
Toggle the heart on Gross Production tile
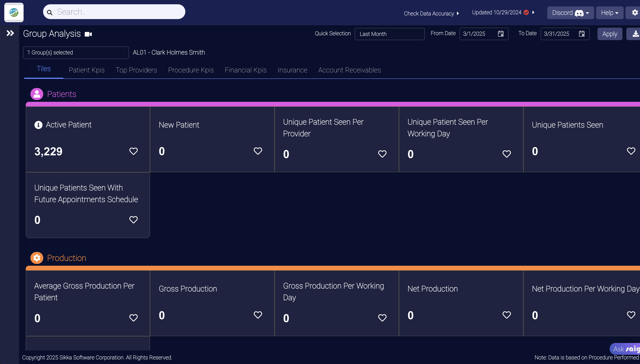click(258, 315)
